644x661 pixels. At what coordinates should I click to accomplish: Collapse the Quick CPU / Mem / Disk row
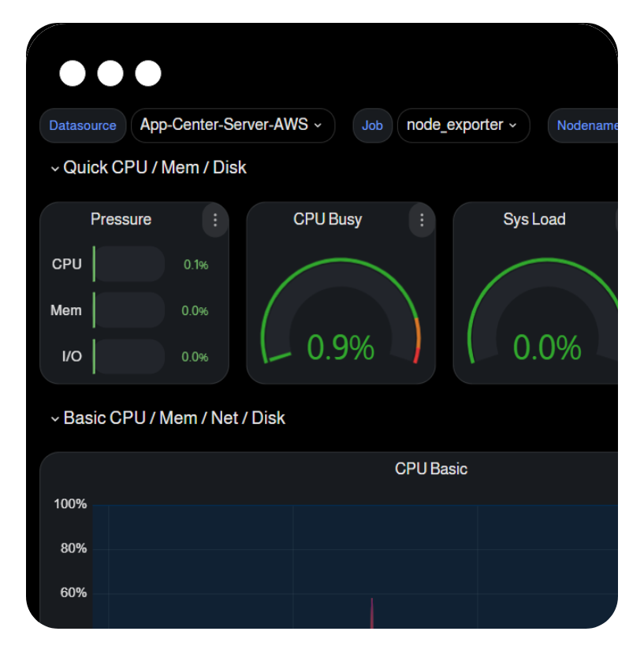coord(55,168)
